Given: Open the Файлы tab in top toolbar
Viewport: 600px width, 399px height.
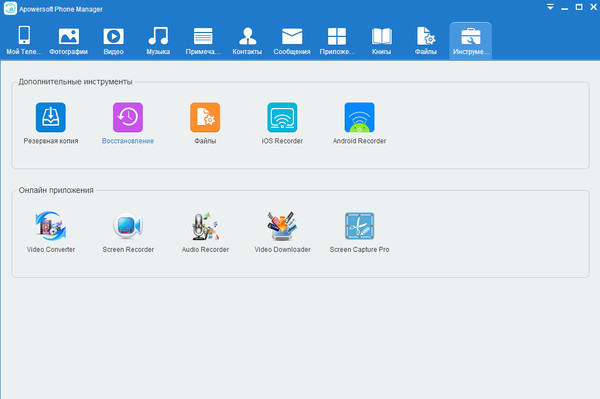Looking at the screenshot, I should pos(426,41).
